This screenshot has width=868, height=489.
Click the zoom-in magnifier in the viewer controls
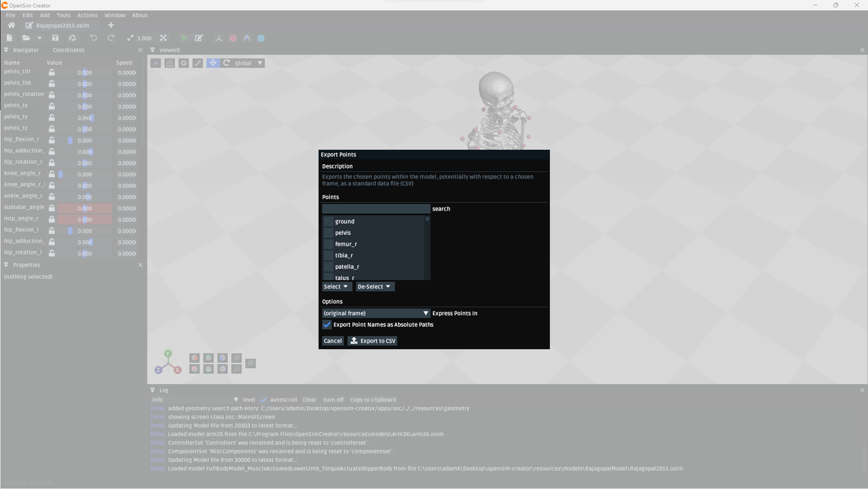237,357
